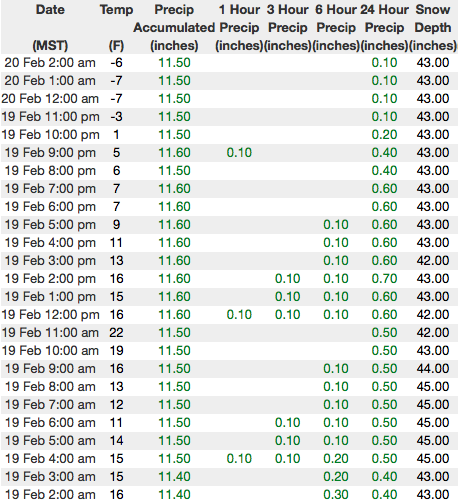Click the 6 Hour Precip header
Image resolution: width=458 pixels, height=502 pixels.
click(336, 27)
